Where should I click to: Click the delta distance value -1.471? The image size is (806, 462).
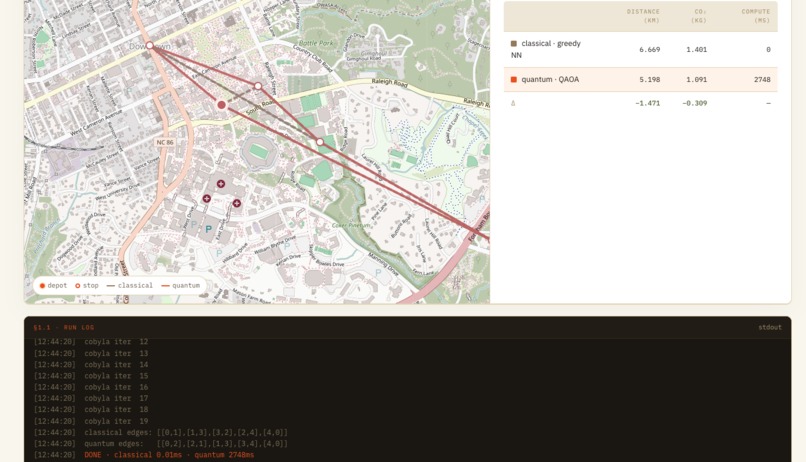(x=648, y=103)
